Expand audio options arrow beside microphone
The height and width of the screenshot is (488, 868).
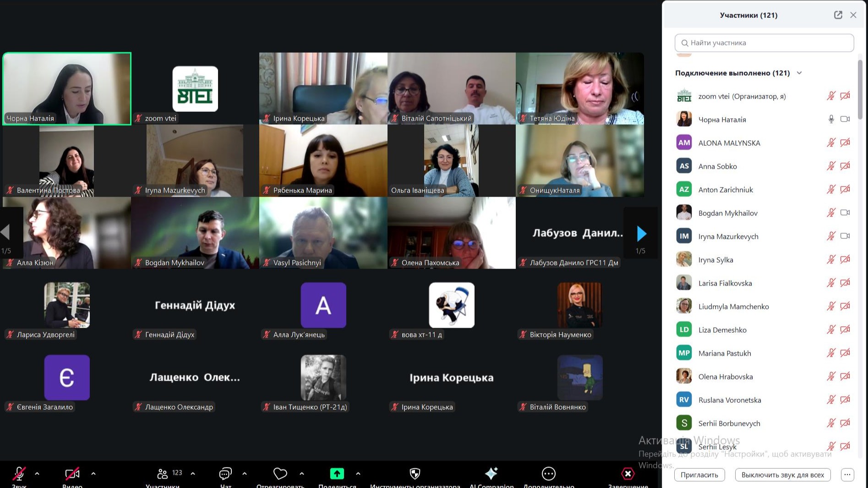37,473
